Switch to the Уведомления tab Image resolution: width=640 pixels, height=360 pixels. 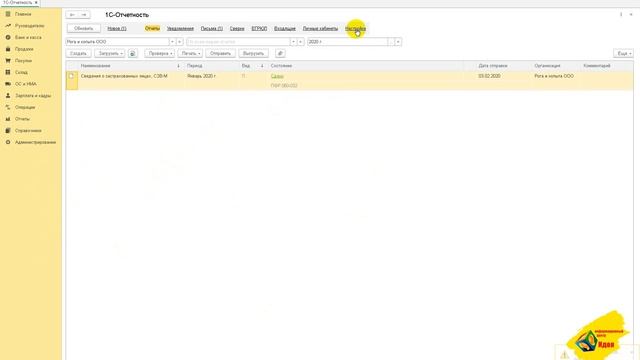click(x=180, y=29)
